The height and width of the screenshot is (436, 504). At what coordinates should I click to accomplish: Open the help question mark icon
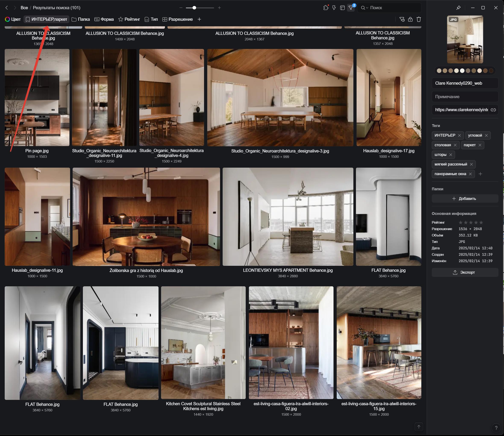click(x=496, y=428)
